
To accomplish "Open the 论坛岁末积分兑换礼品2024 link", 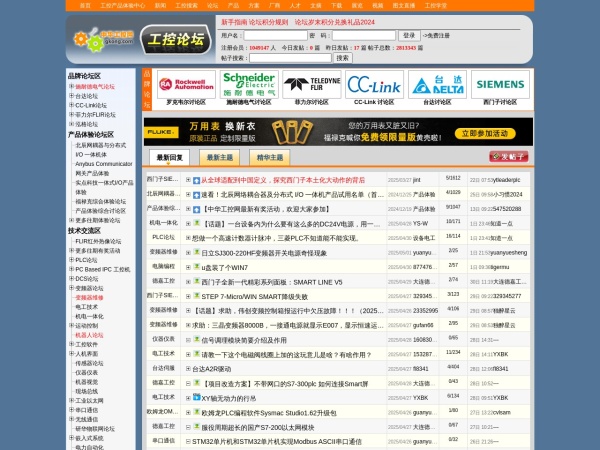I will (x=334, y=22).
